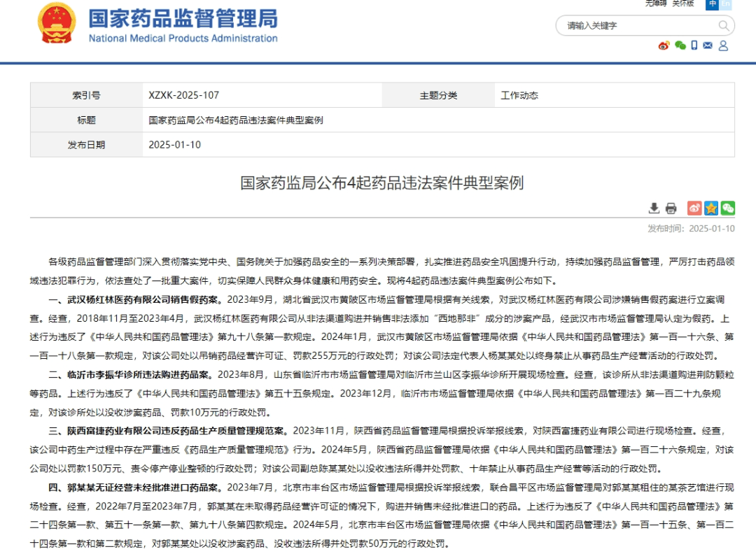Click the 标题 label cell
The height and width of the screenshot is (554, 756).
click(86, 120)
